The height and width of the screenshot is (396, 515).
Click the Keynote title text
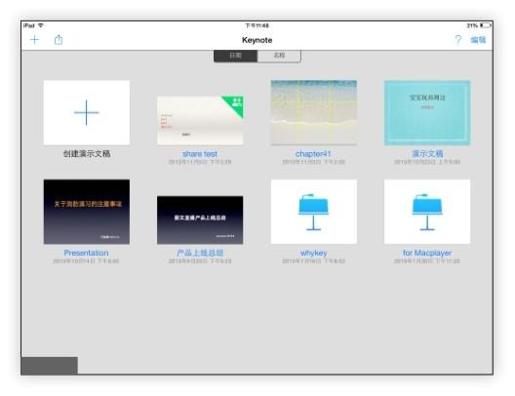pyautogui.click(x=257, y=40)
